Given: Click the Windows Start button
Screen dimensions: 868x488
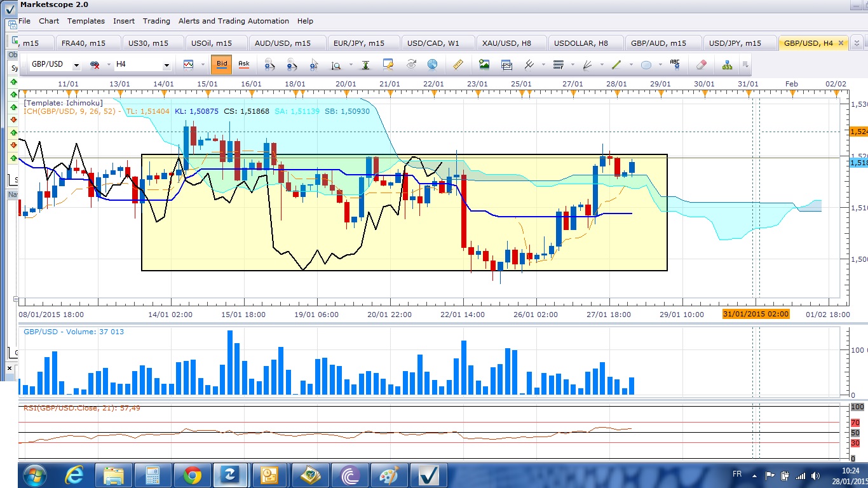Looking at the screenshot, I should (33, 475).
